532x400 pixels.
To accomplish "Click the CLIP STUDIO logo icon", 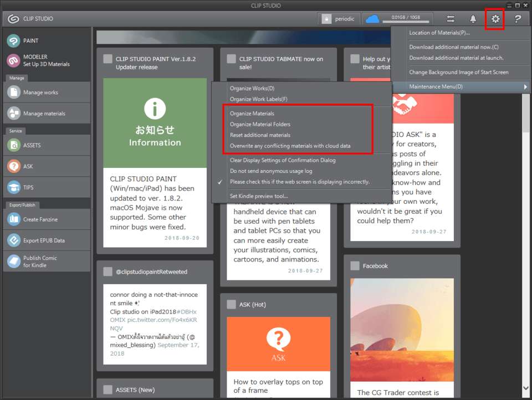I will pyautogui.click(x=13, y=19).
